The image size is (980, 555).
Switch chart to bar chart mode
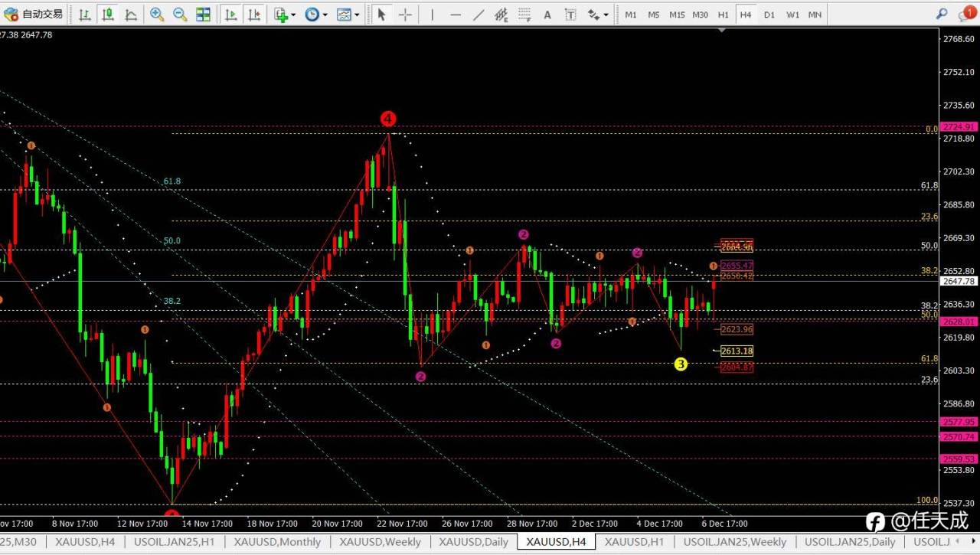[85, 14]
